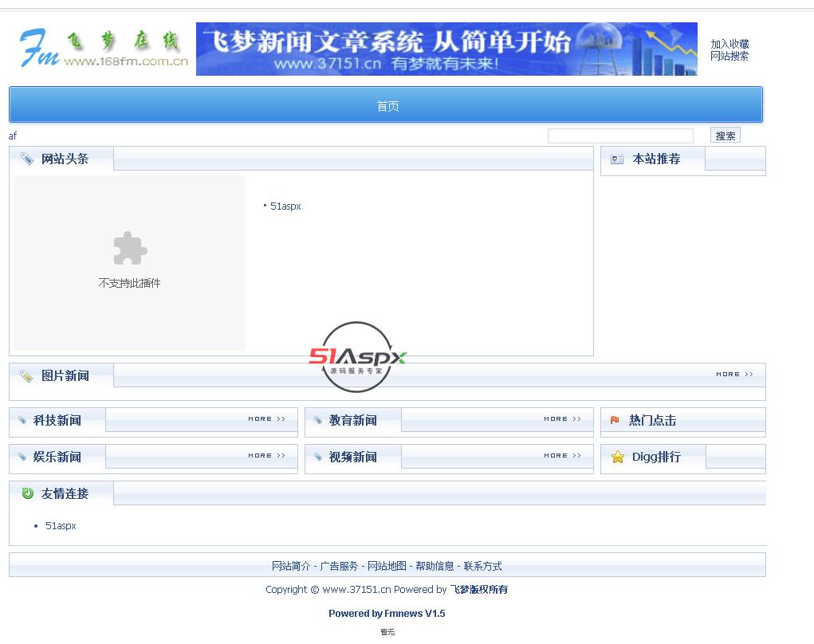The height and width of the screenshot is (644, 814).
Task: Click the tag icon beside 娱乐新闻
Action: coord(22,457)
